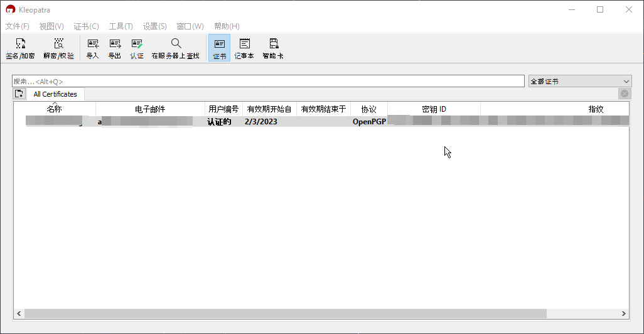Open the Settings (设置) menu

(x=155, y=26)
